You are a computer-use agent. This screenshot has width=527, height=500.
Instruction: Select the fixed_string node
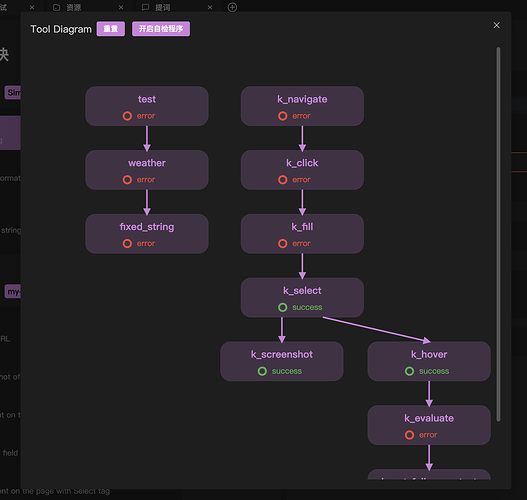tap(147, 234)
